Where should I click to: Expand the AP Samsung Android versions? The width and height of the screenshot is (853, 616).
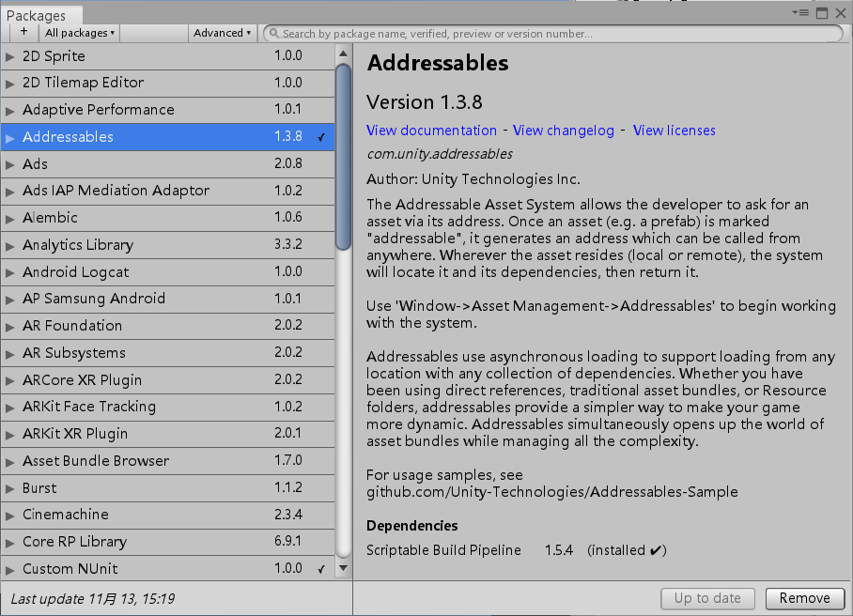(9, 300)
